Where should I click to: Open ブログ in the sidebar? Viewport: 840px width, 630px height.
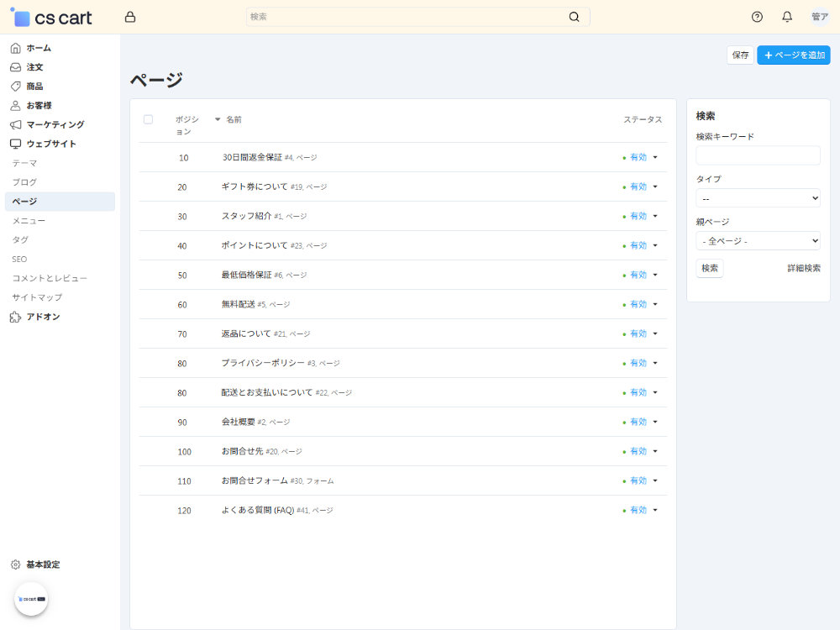[x=24, y=182]
